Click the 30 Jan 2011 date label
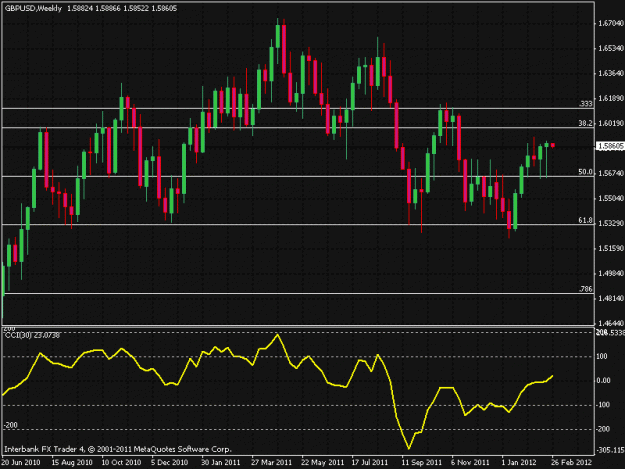This screenshot has width=625, height=469. click(x=220, y=462)
